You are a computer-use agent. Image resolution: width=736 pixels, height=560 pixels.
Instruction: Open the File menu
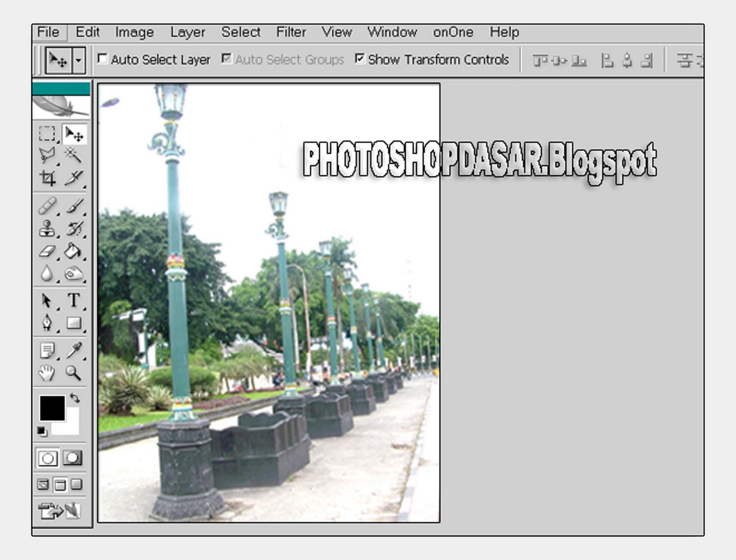tap(48, 32)
